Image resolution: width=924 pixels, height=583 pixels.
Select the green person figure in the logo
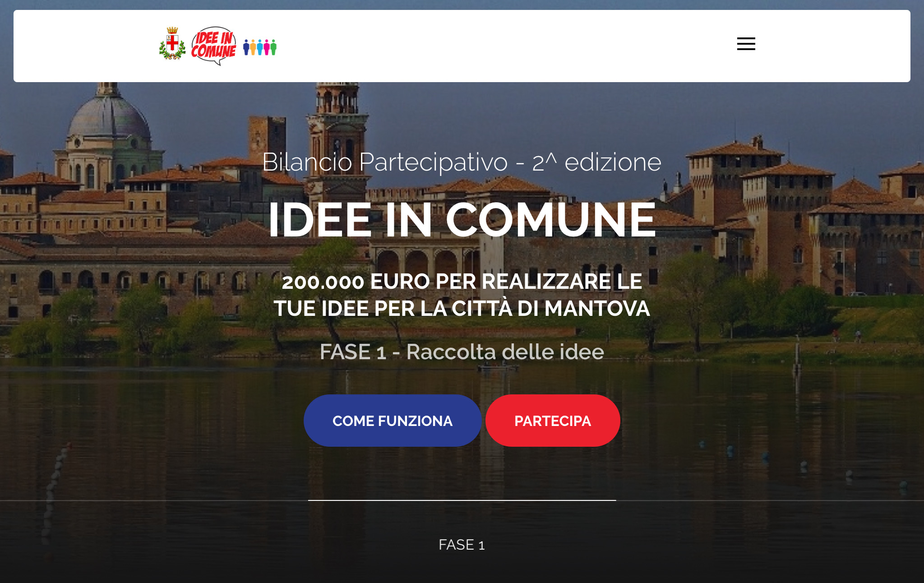(x=273, y=47)
